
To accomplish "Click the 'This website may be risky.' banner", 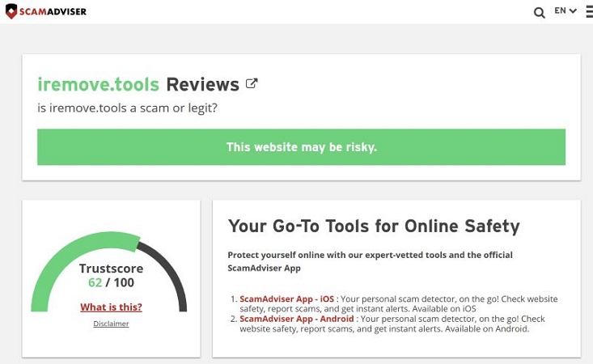I will point(302,146).
